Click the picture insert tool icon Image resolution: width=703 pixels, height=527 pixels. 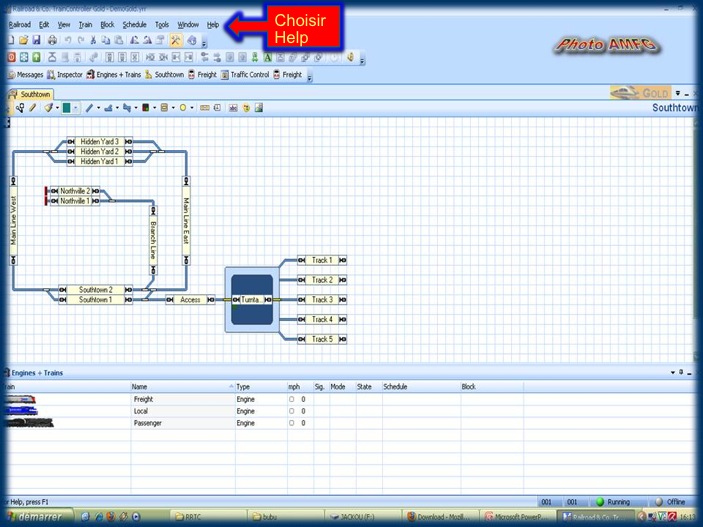pos(259,108)
